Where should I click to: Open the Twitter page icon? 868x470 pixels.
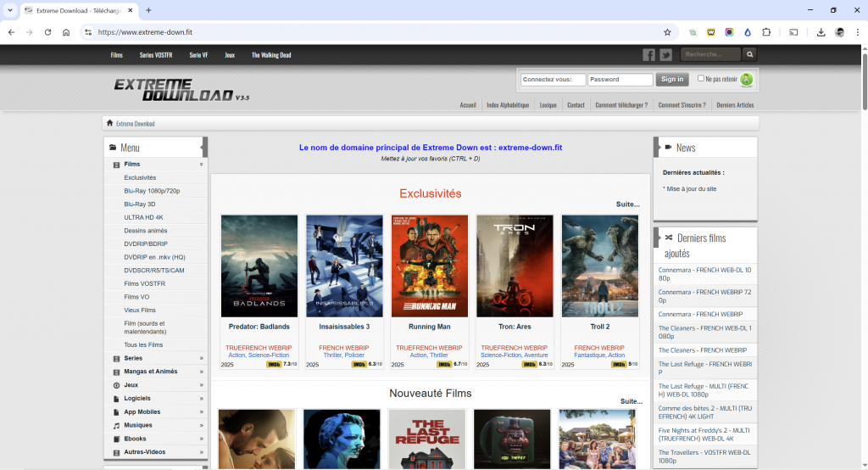(666, 55)
